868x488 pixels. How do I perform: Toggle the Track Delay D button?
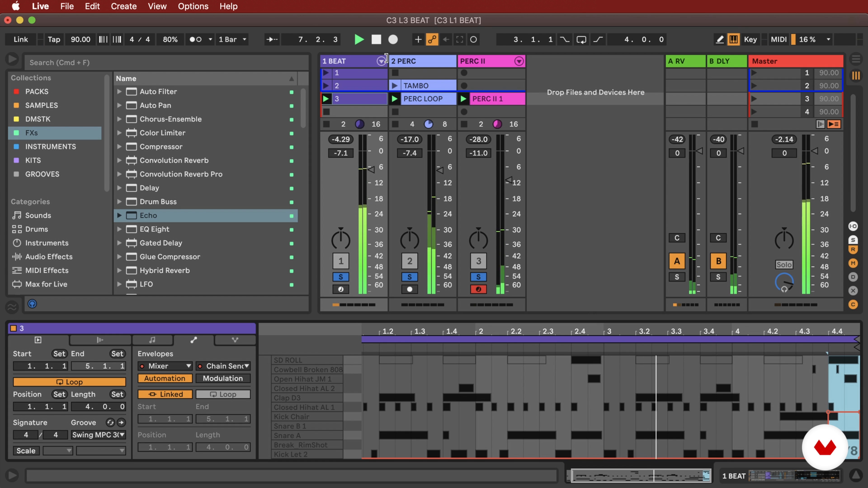(x=853, y=277)
